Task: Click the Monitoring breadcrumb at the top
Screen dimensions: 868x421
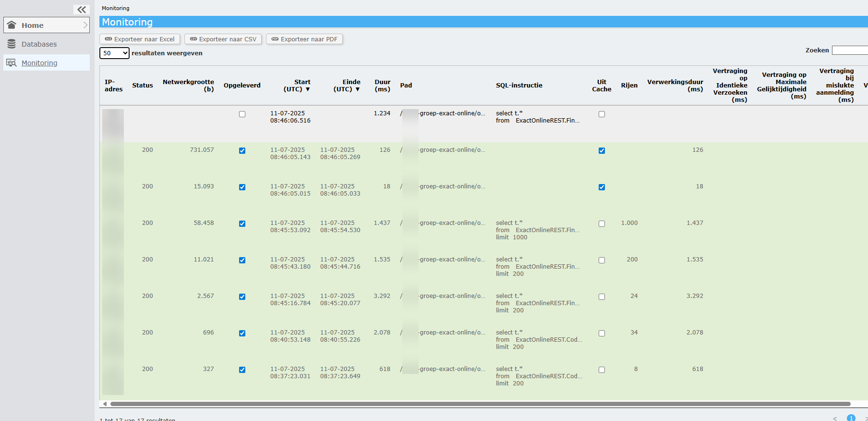Action: [x=115, y=8]
